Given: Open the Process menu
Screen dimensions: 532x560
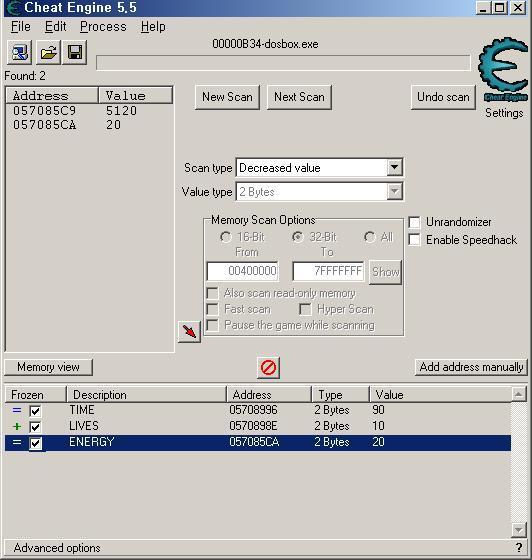Looking at the screenshot, I should pyautogui.click(x=103, y=27).
